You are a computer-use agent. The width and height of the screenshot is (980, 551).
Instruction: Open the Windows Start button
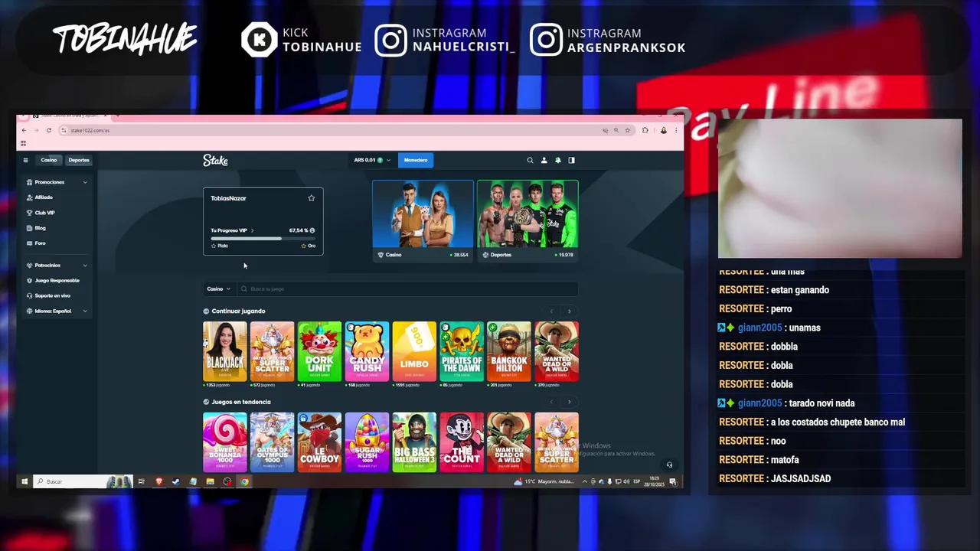click(x=24, y=481)
